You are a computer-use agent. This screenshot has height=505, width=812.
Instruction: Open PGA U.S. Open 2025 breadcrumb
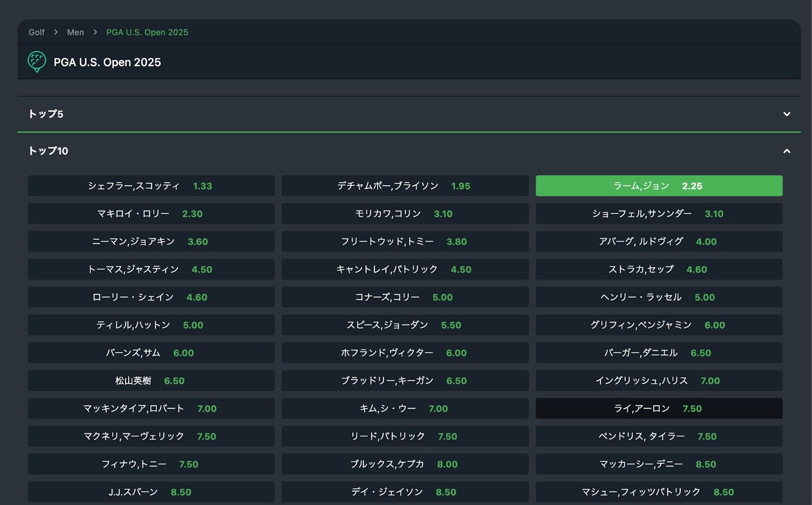pos(147,32)
